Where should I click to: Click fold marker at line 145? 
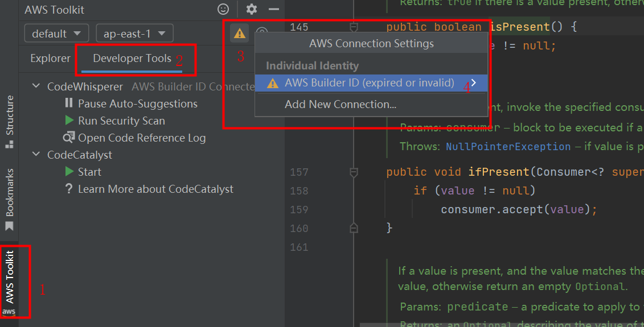[354, 27]
